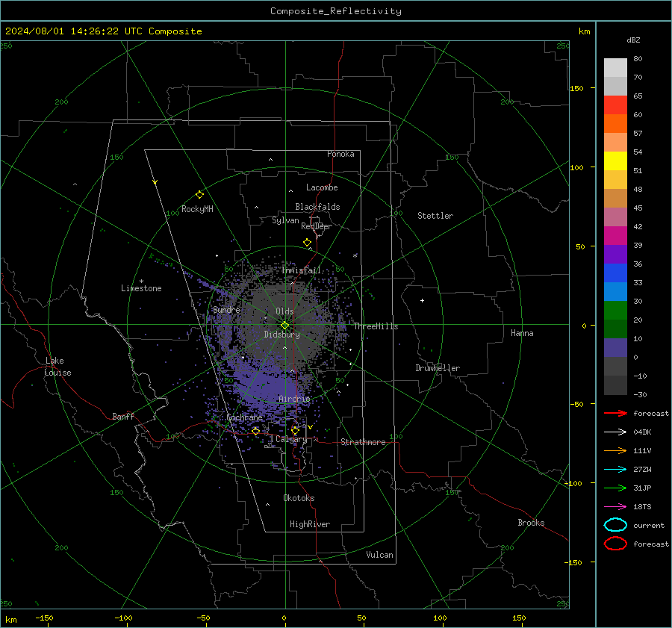Click the km unit label at bottom-left

11,620
